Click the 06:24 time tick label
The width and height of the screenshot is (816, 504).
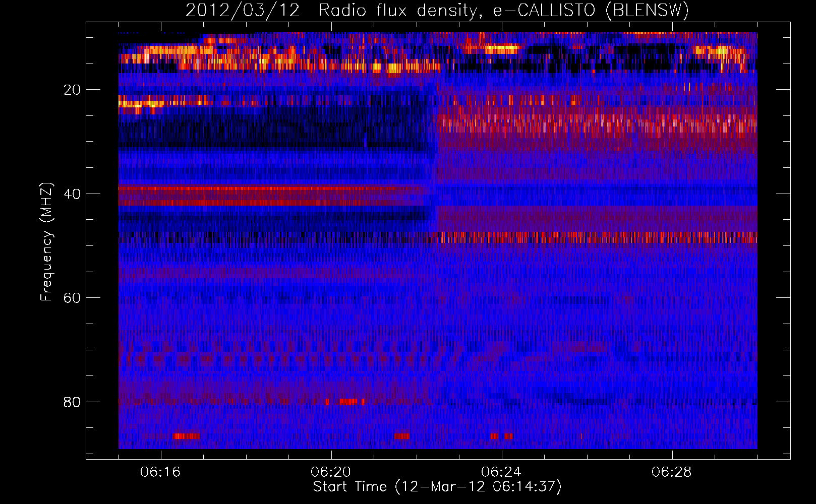tap(501, 472)
